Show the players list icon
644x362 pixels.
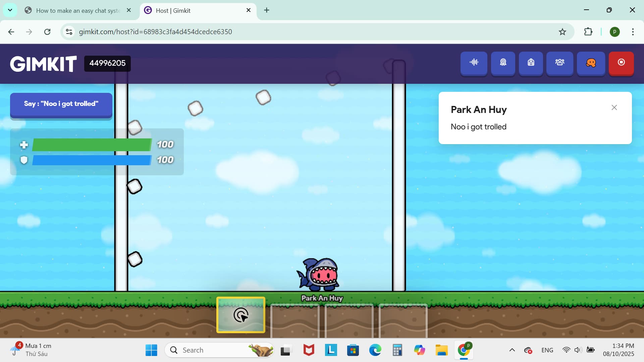click(x=559, y=63)
